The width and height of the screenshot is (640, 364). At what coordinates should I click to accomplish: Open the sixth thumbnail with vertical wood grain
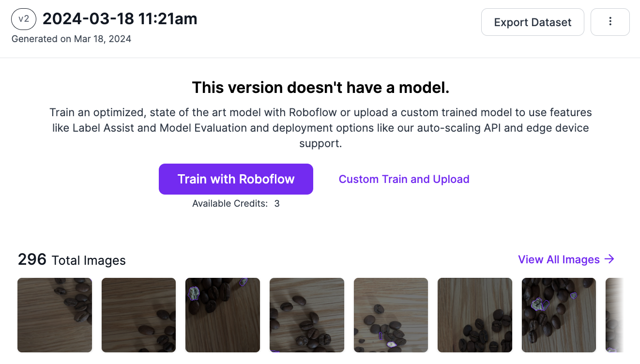[475, 315]
